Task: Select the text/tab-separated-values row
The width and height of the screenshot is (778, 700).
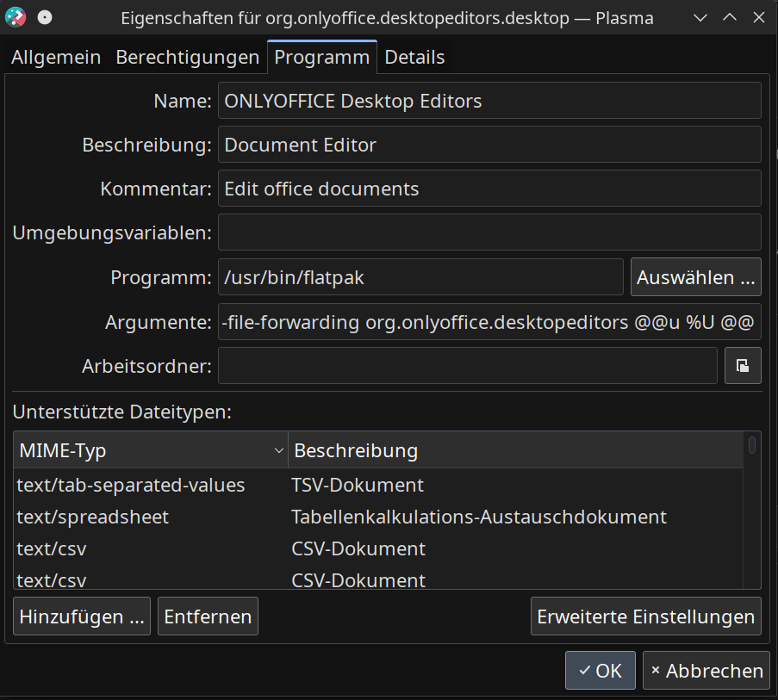Action: (x=131, y=486)
